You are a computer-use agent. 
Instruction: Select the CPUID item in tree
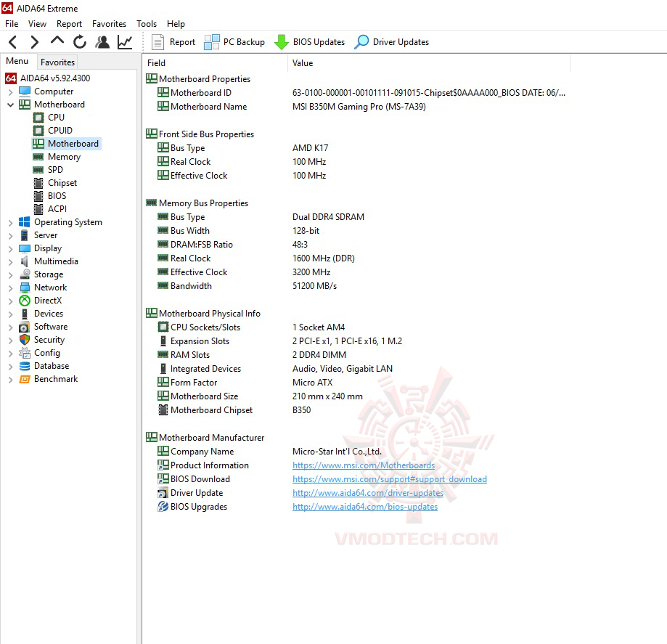tap(60, 130)
